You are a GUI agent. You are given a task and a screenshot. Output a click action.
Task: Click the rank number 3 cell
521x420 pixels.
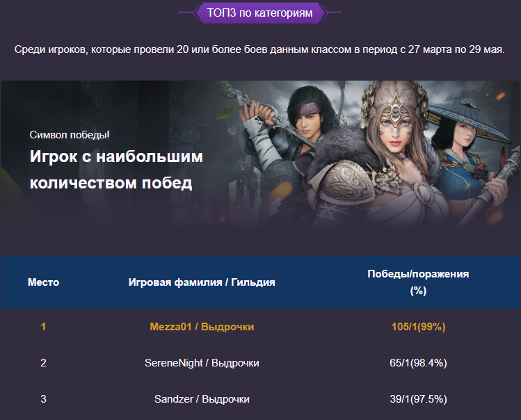click(43, 398)
